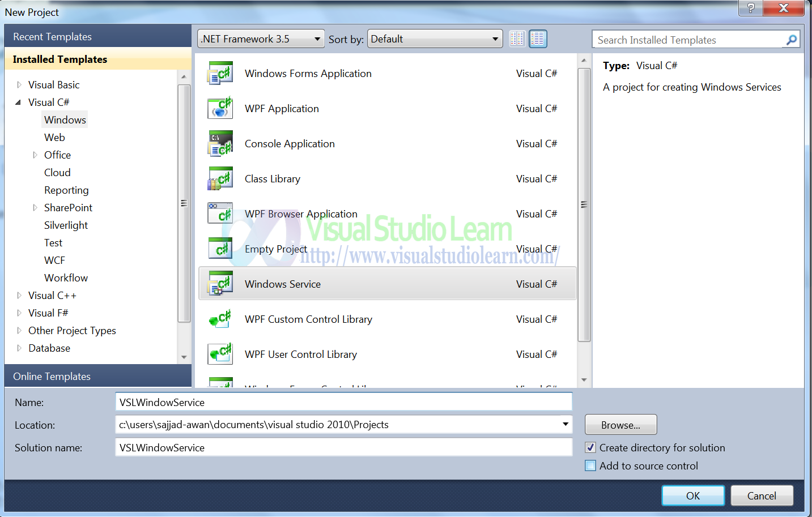The image size is (812, 517).
Task: Open the .NET Framework version dropdown
Action: (261, 39)
